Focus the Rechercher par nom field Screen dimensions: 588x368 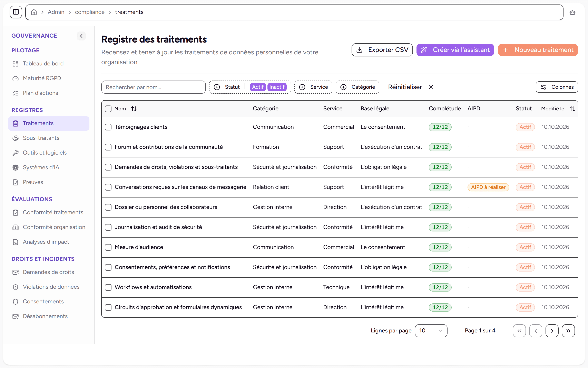point(153,87)
